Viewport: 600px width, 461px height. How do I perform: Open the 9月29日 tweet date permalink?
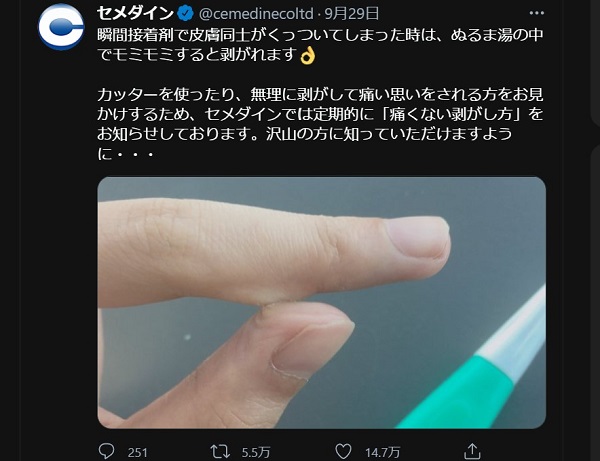[x=352, y=14]
